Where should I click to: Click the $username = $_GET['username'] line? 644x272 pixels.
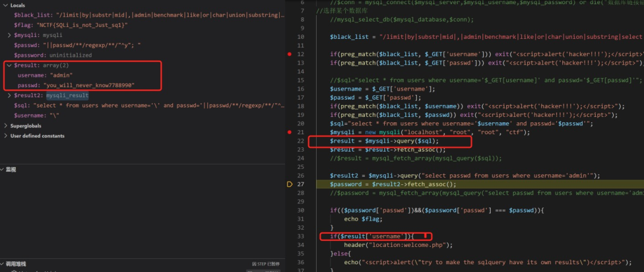point(382,89)
